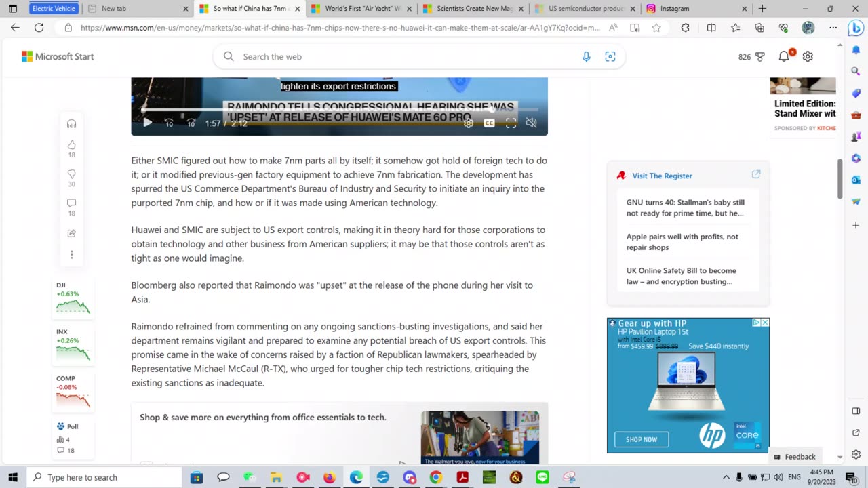868x488 pixels.
Task: Go back with the browser back arrow
Action: point(15,28)
